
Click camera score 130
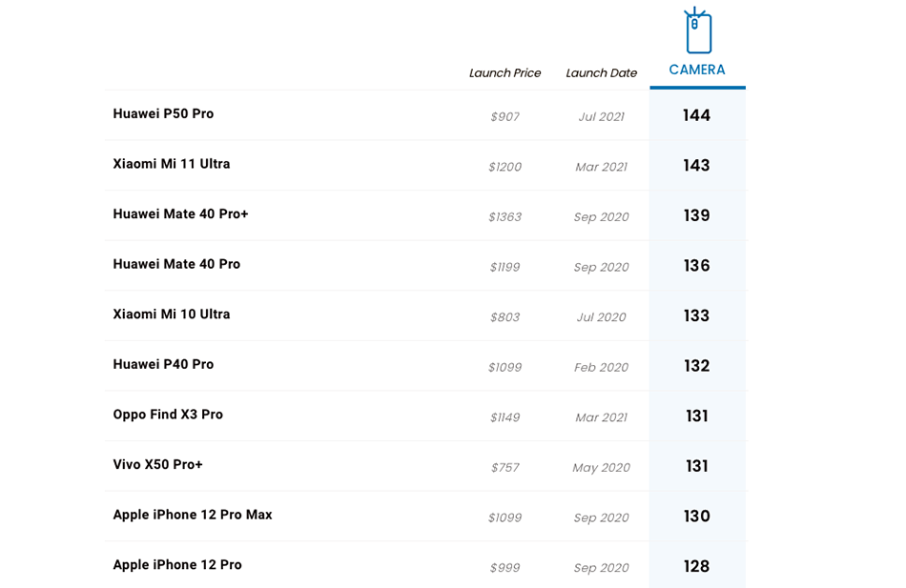(x=696, y=517)
